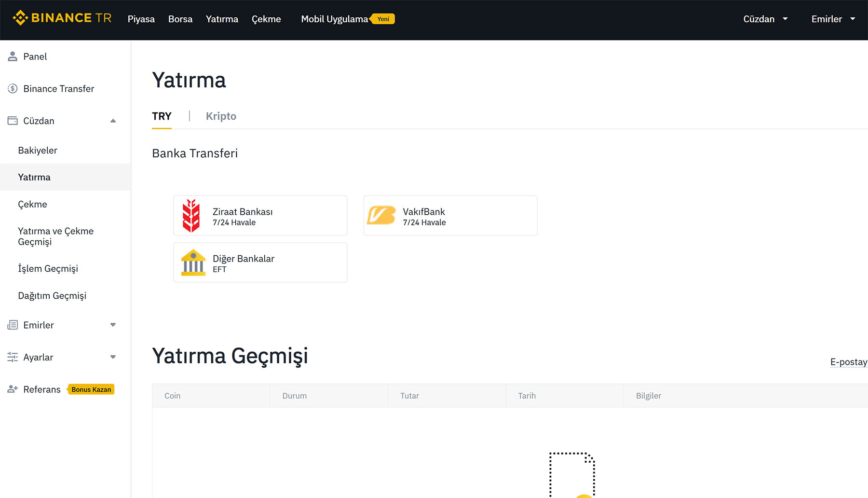Click the Diğer Bankalar bank building icon
Viewport: 868px width, 498px height.
193,263
